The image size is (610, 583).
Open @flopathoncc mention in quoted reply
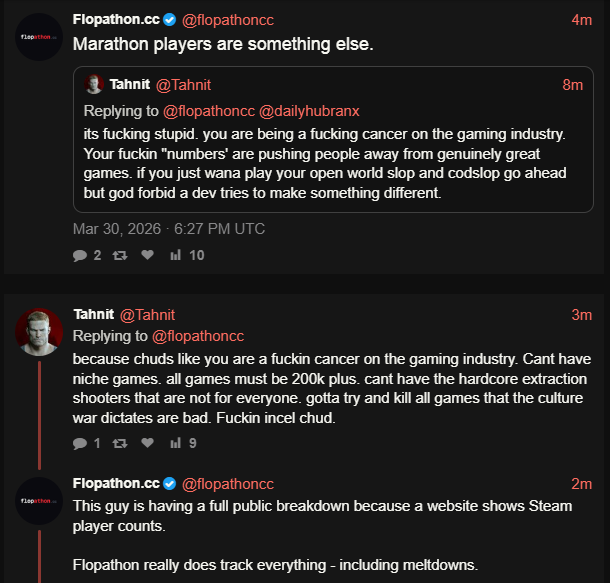pos(208,110)
